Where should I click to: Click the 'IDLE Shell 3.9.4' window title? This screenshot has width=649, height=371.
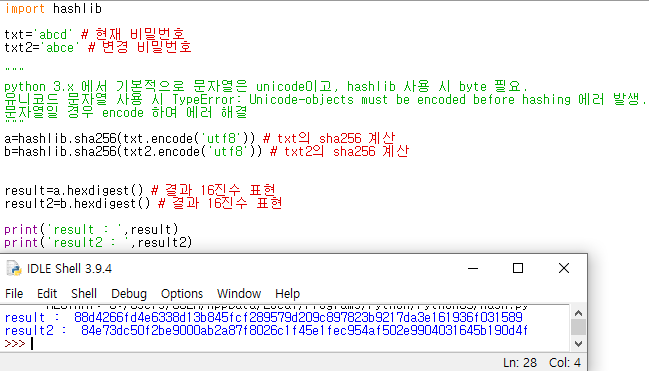click(69, 269)
